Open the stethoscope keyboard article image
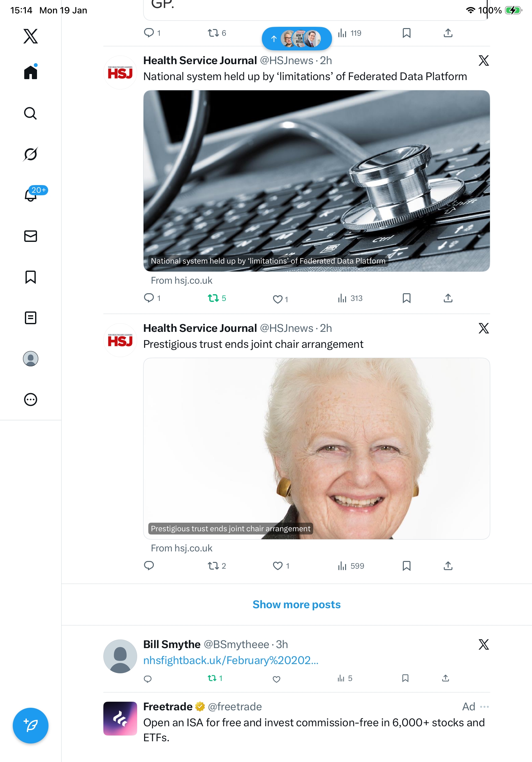532x762 pixels. pyautogui.click(x=316, y=181)
